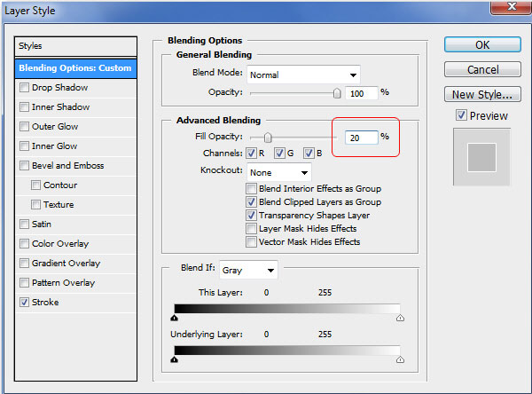Open the Stroke settings row
The height and width of the screenshot is (394, 532).
click(x=75, y=303)
